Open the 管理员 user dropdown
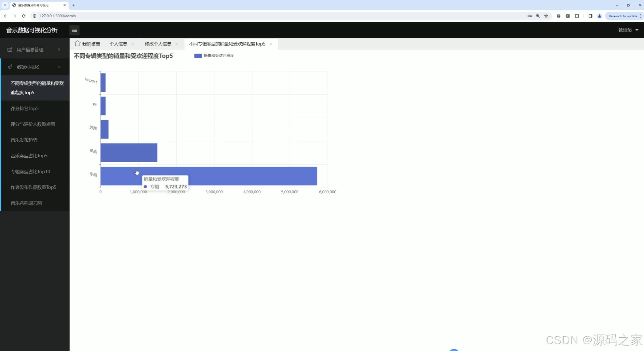Viewport: 644px width, 351px height. tap(628, 30)
